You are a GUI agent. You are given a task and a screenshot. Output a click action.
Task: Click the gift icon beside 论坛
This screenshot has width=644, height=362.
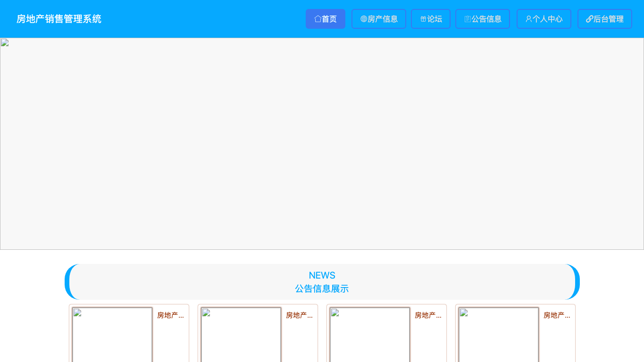click(x=423, y=19)
